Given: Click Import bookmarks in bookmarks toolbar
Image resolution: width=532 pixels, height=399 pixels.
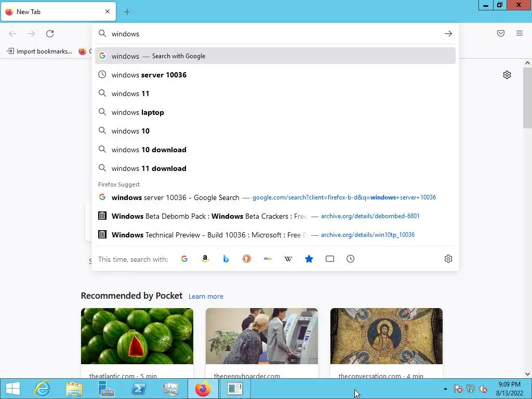Looking at the screenshot, I should [x=39, y=51].
